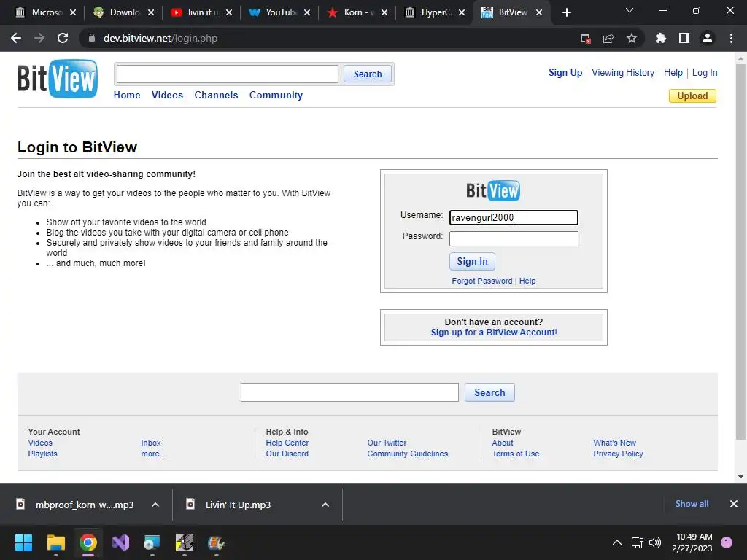Open Visual Studio from taskbar
The height and width of the screenshot is (560, 747).
(x=120, y=542)
